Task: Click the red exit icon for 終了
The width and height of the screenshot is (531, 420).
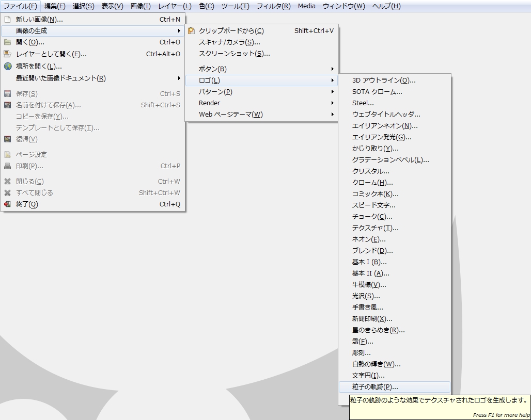Action: [x=7, y=204]
